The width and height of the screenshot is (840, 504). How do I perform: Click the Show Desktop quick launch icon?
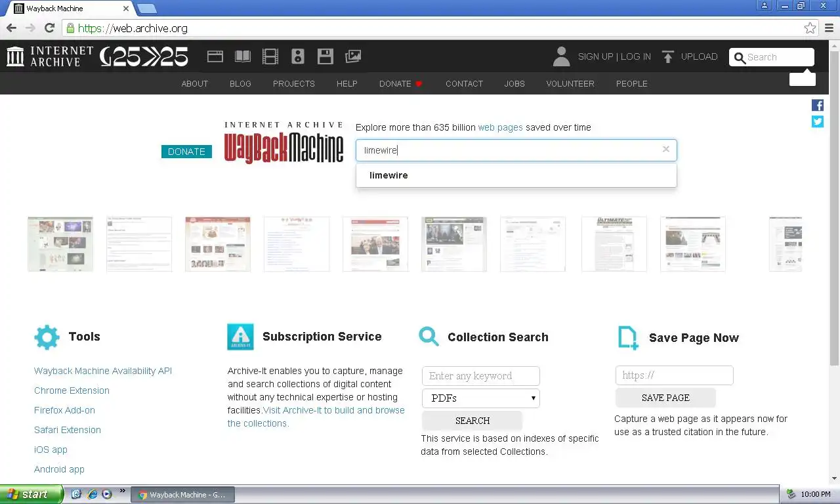tap(76, 494)
